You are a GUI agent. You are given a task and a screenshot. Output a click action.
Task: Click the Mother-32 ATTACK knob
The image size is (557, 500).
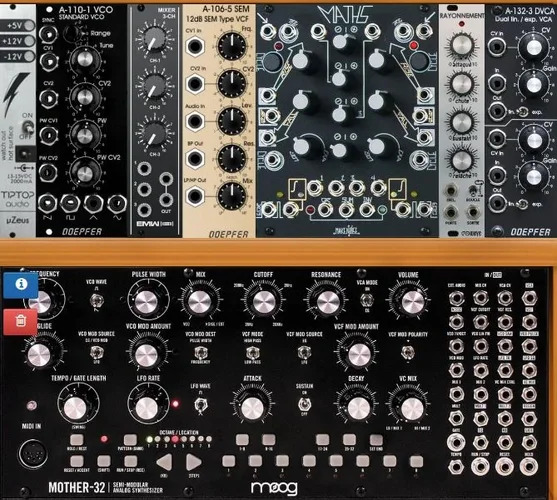[252, 408]
